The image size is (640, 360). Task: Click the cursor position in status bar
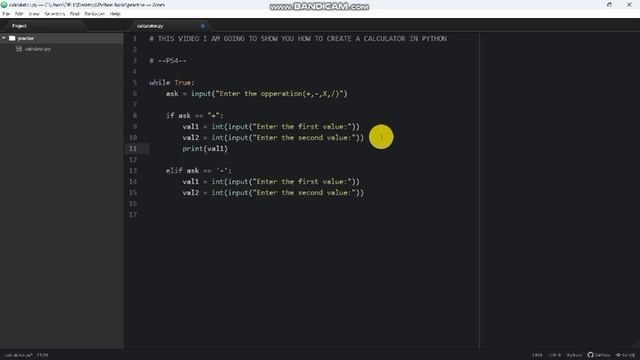(x=42, y=355)
